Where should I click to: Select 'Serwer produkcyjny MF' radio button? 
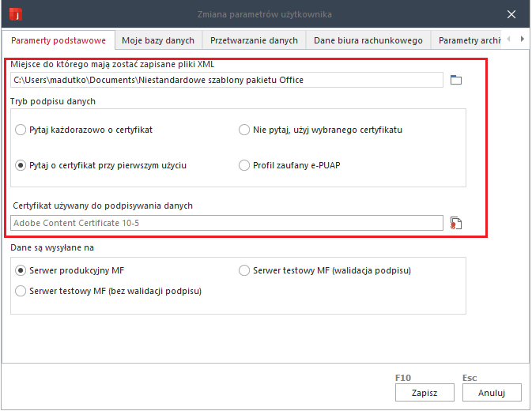[21, 270]
